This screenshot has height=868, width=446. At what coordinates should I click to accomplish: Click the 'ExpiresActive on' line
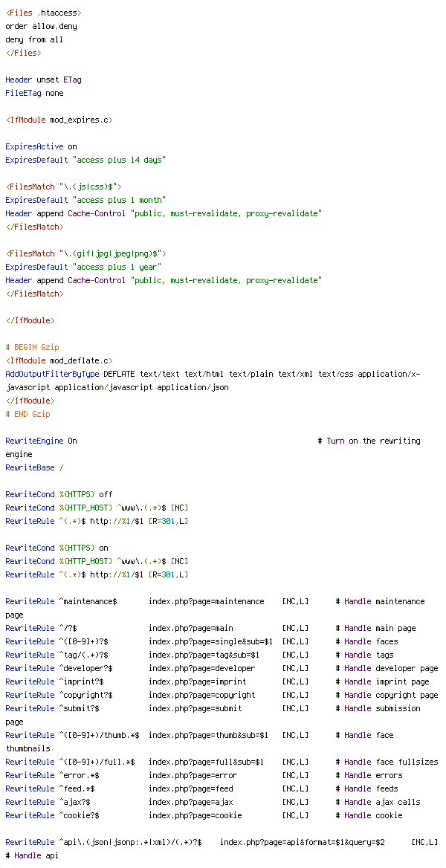[x=41, y=146]
